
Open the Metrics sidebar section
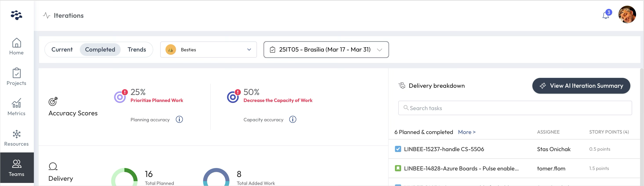pyautogui.click(x=16, y=107)
